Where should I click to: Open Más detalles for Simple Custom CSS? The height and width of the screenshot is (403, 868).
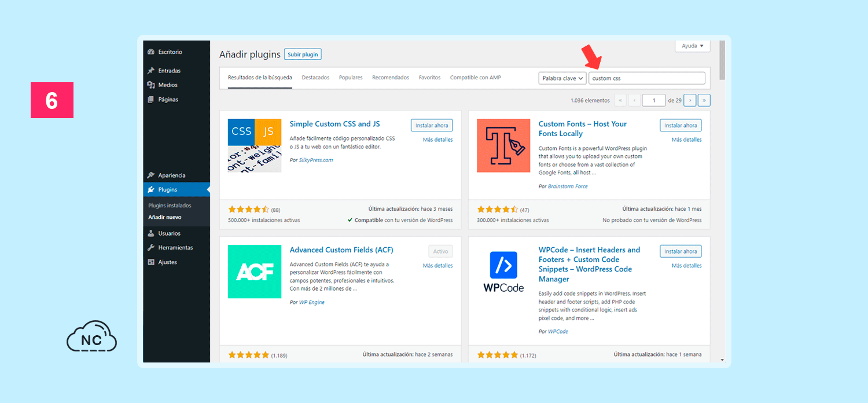point(438,140)
